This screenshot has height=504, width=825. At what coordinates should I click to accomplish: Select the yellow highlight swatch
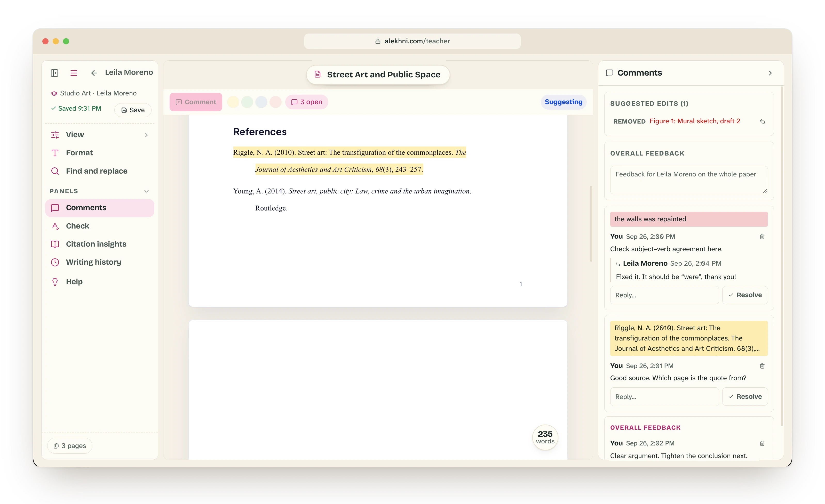(233, 102)
